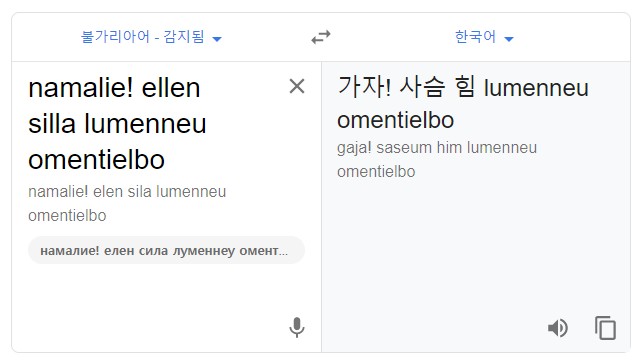This screenshot has width=643, height=360.
Task: Click source transliteration namalie! elen sila
Action: point(90,192)
